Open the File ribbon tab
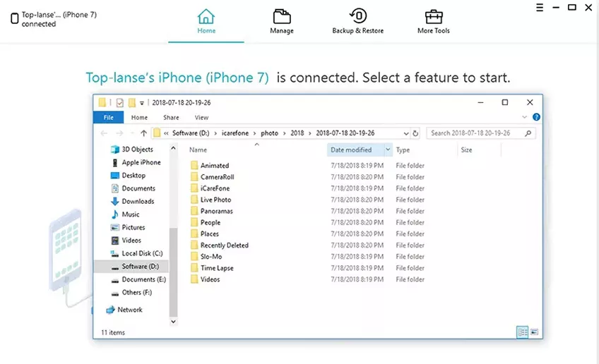 pos(109,118)
